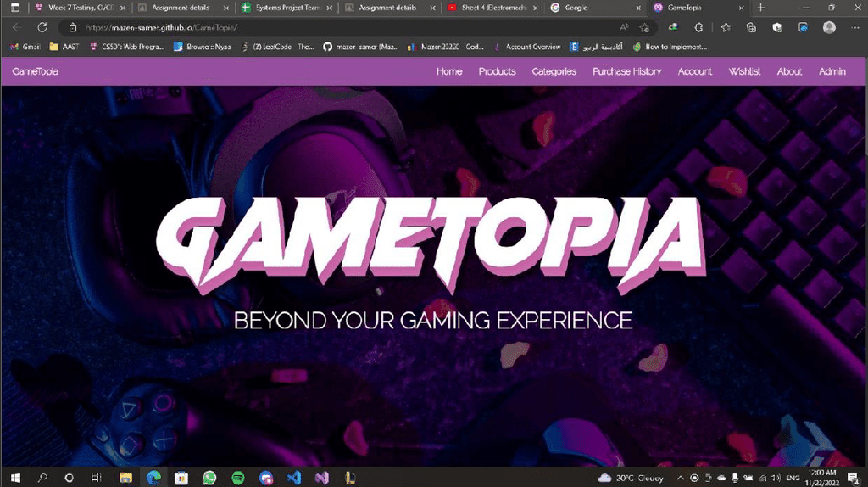The width and height of the screenshot is (868, 487).
Task: Open Visual Studio from the taskbar
Action: (x=321, y=478)
